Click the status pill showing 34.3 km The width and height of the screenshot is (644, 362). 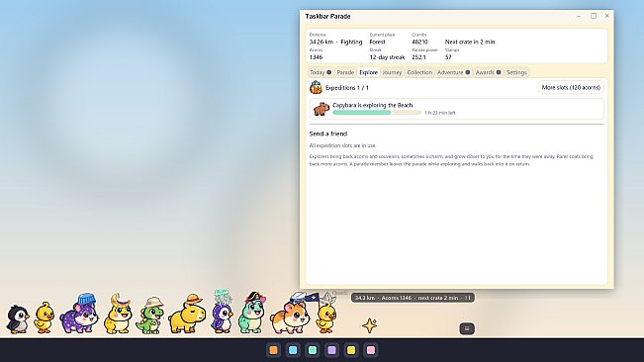(x=413, y=298)
